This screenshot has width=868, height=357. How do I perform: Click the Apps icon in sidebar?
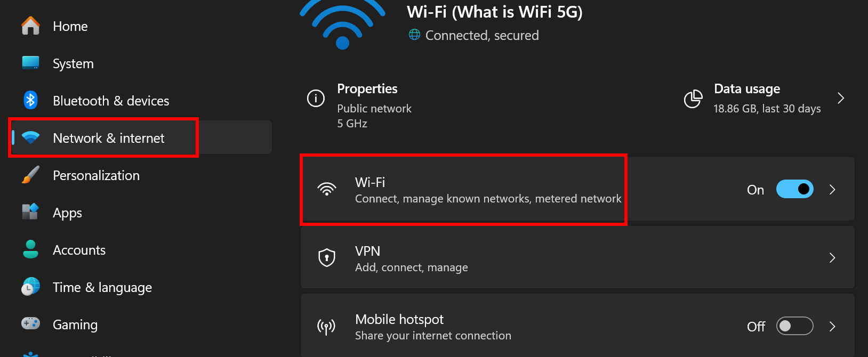point(30,212)
